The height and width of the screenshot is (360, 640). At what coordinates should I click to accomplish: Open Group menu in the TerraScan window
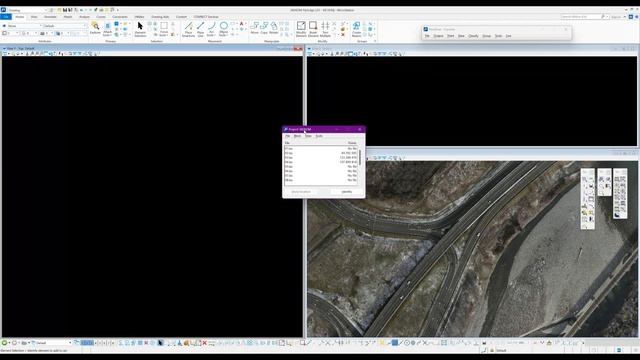[487, 36]
